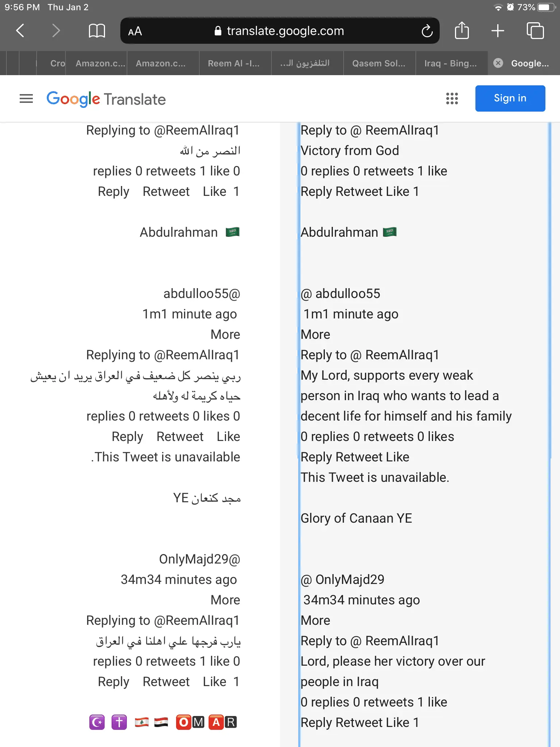
Task: Click the translated text 'Victory from God'
Action: (350, 151)
